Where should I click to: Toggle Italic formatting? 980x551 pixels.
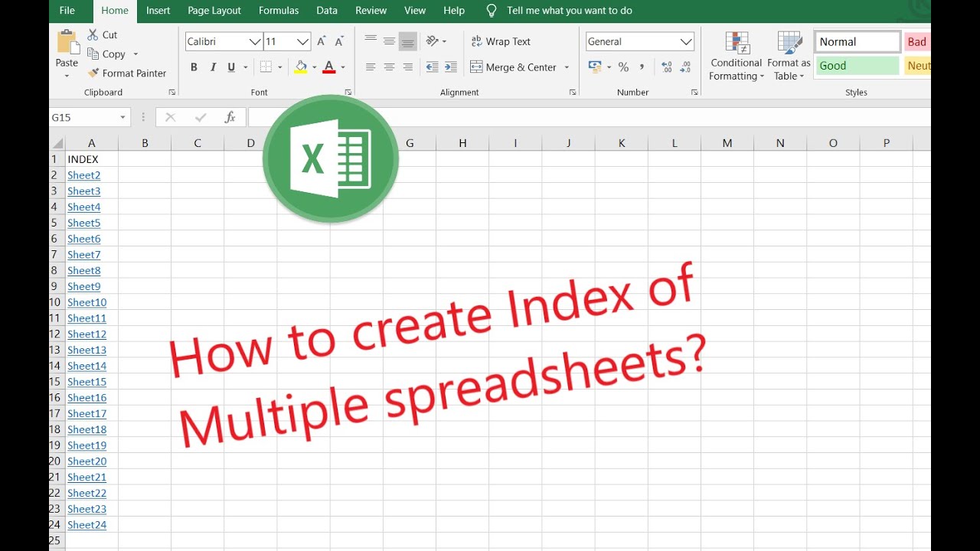click(x=213, y=67)
